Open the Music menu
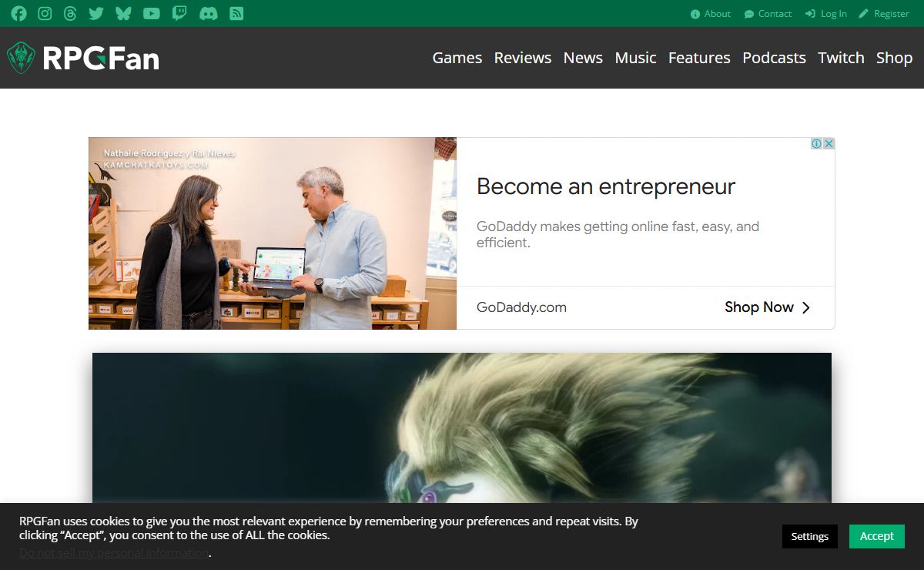924x570 pixels. [636, 58]
